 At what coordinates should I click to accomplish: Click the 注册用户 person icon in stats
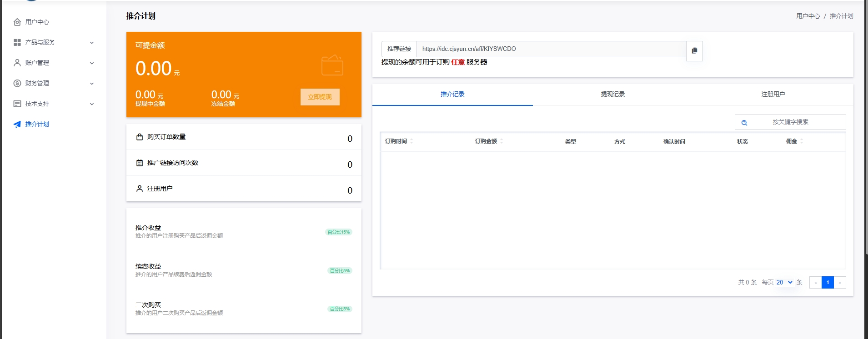tap(140, 189)
